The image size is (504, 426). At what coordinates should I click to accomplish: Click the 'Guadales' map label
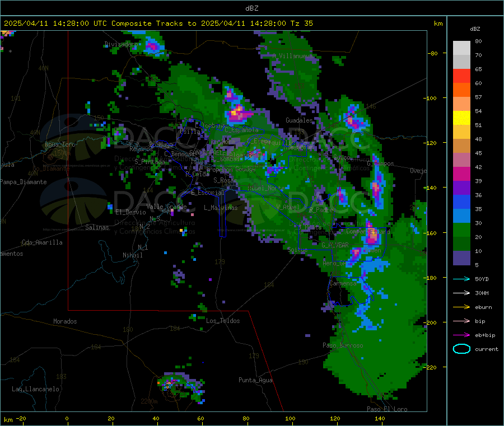[x=299, y=120]
